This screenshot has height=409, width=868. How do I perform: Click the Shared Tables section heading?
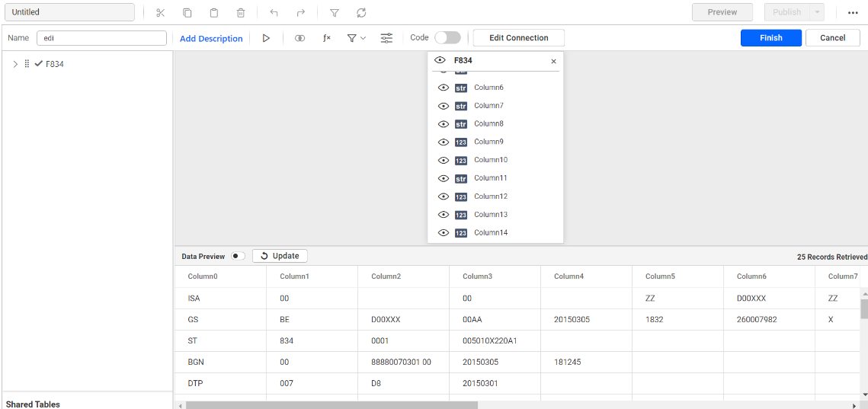tap(33, 404)
